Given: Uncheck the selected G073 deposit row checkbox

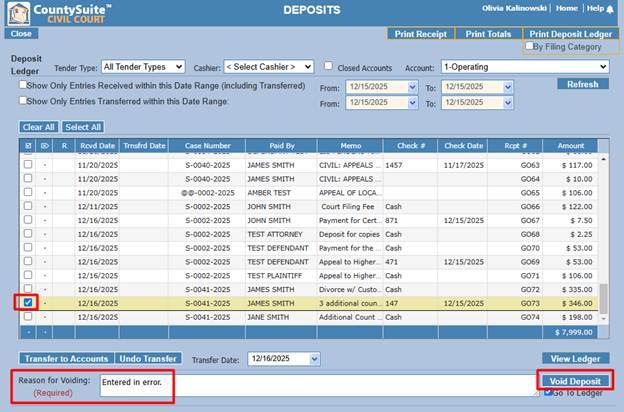Looking at the screenshot, I should pyautogui.click(x=28, y=302).
